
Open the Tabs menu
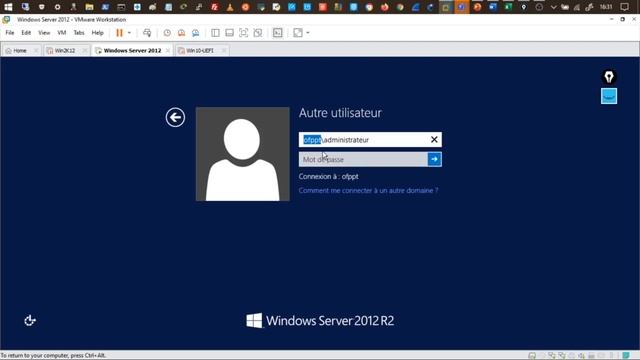(79, 33)
